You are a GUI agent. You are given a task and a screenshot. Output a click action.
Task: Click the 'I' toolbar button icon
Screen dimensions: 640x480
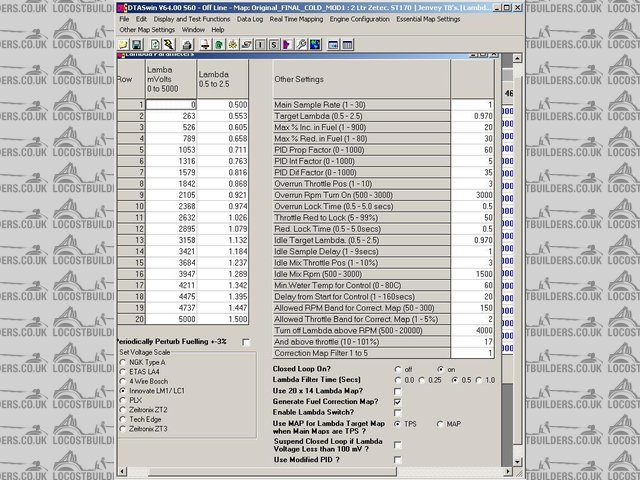(259, 44)
